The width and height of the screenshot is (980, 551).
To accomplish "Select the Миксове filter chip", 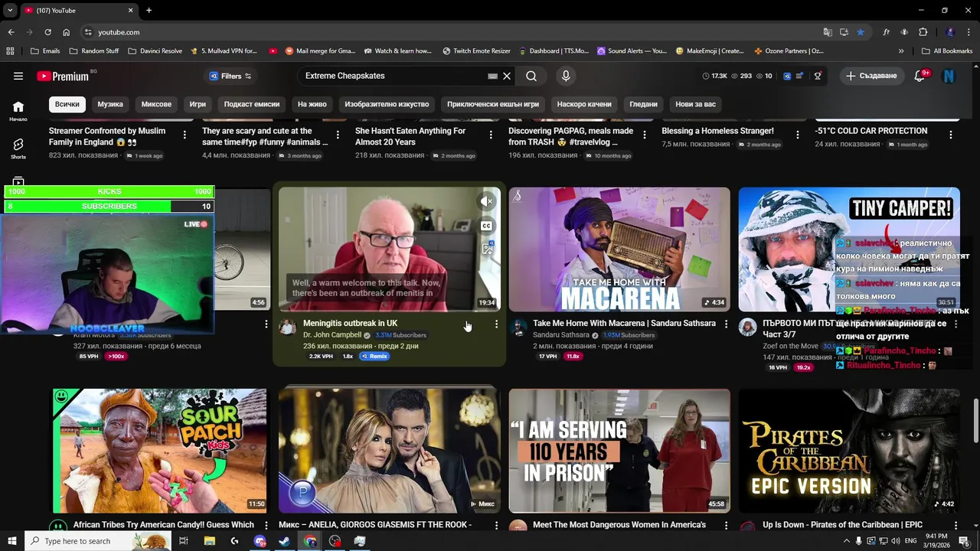I will 156,104.
